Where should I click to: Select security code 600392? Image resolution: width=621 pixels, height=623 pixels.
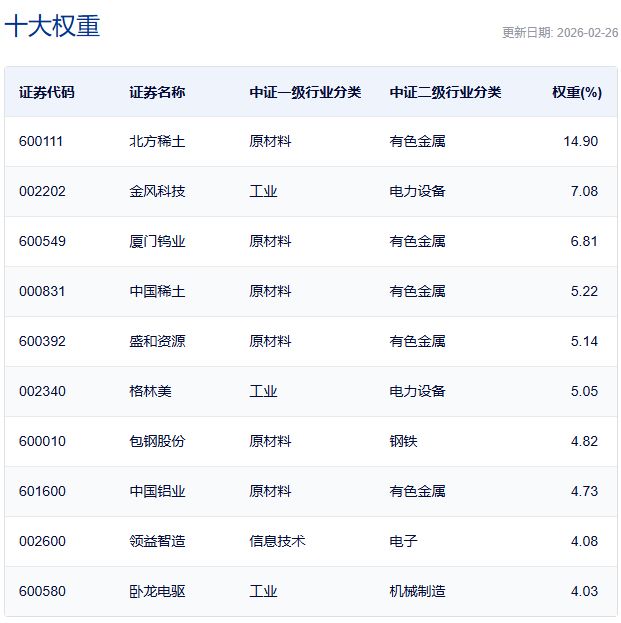42,341
